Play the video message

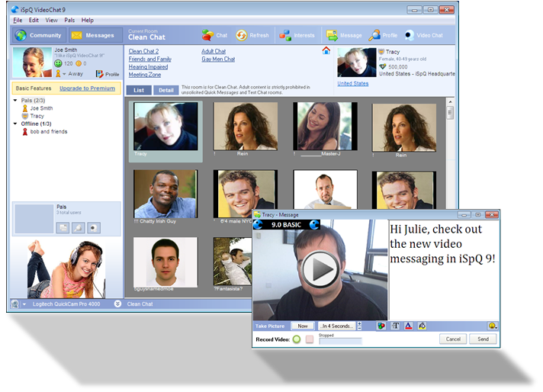point(320,269)
